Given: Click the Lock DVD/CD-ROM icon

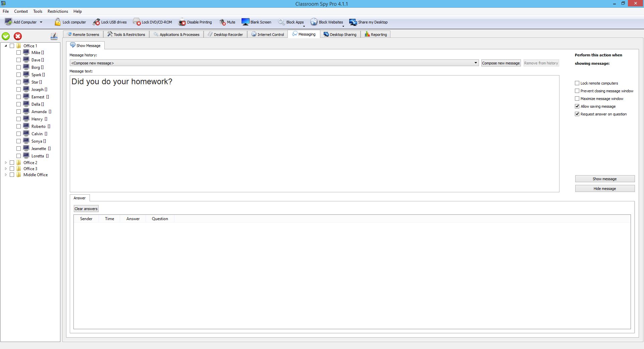Looking at the screenshot, I should point(137,22).
